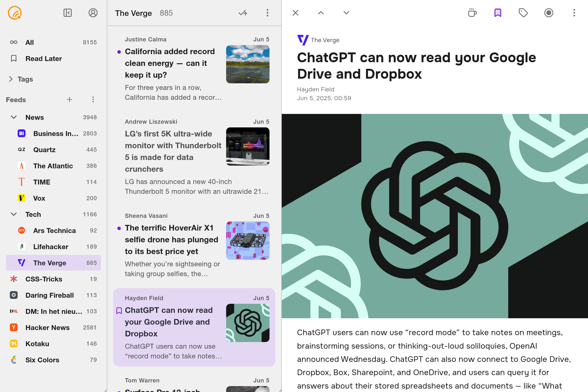Open the LG 5K monitor article thumbnail
This screenshot has width=588, height=392.
click(247, 147)
